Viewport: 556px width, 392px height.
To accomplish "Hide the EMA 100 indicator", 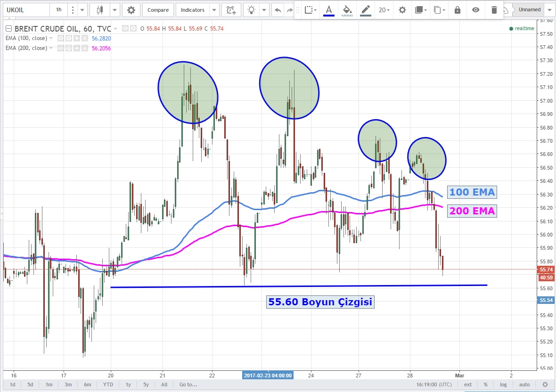I will coord(60,38).
